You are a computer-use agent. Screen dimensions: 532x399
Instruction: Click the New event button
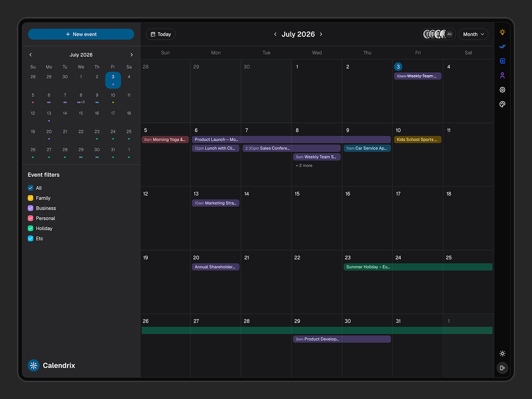tap(81, 34)
